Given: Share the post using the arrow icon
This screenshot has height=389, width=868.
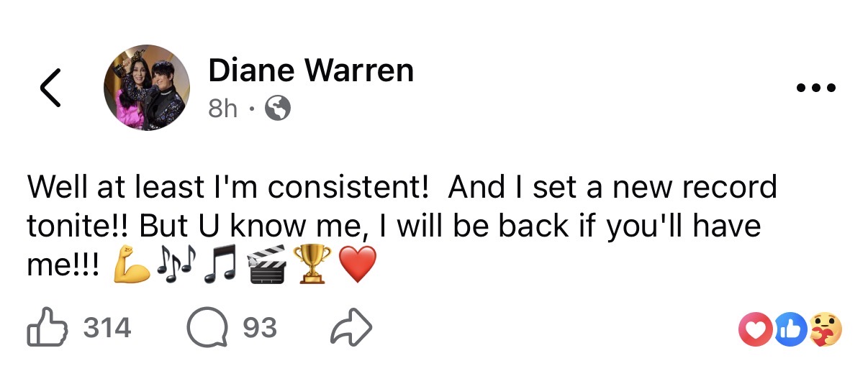Looking at the screenshot, I should [x=351, y=328].
